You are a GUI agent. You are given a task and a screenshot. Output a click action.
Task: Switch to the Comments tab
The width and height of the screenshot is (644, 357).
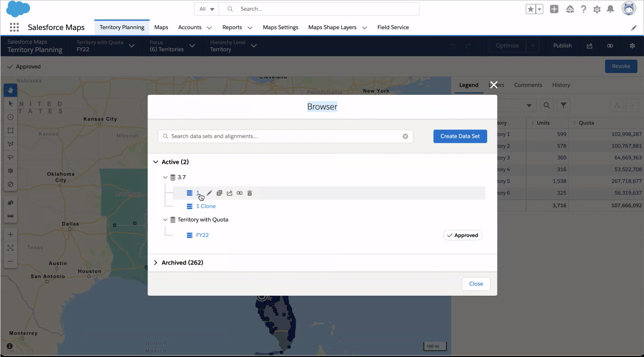tap(528, 85)
